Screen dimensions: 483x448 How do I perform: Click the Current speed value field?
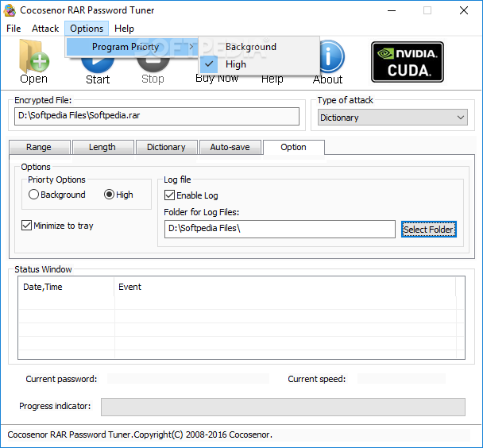(401, 379)
